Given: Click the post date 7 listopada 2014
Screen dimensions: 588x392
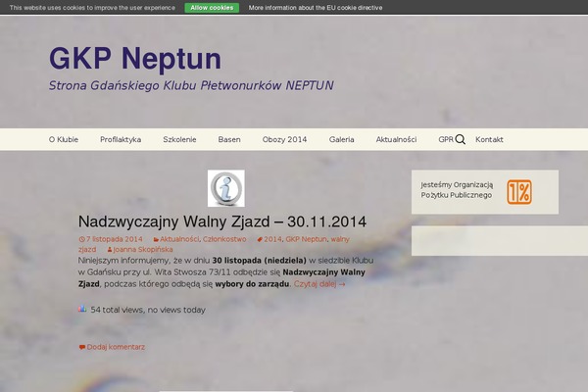Looking at the screenshot, I should point(115,239).
